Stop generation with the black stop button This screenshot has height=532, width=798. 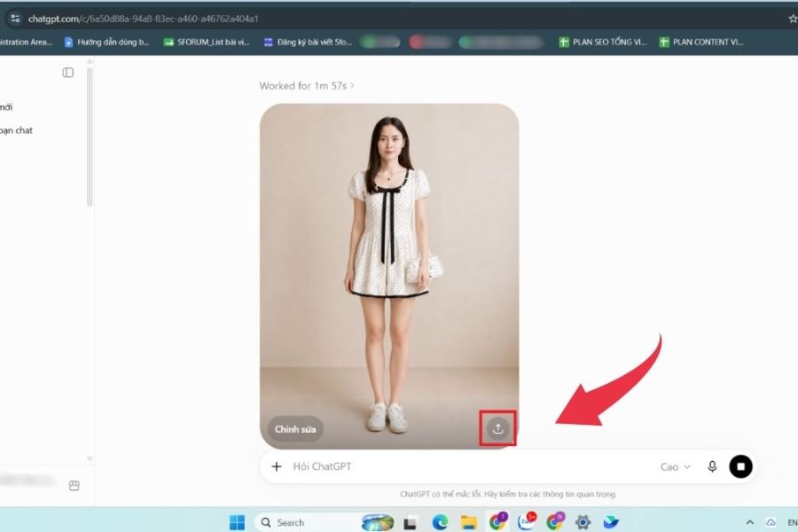click(740, 466)
